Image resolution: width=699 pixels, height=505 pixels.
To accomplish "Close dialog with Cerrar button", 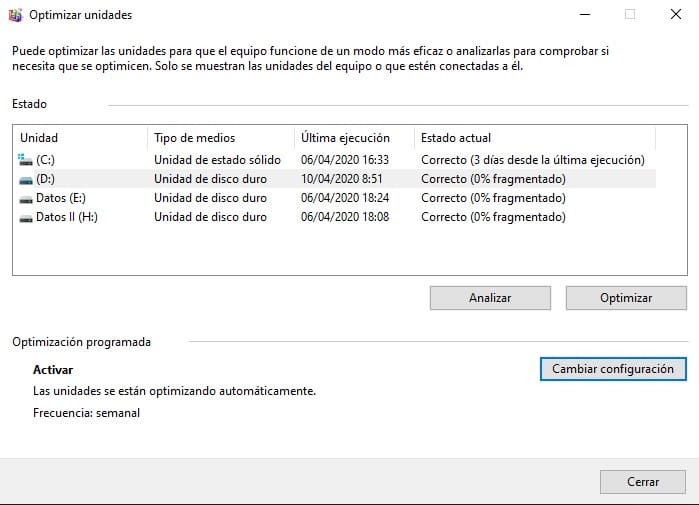I will point(642,482).
